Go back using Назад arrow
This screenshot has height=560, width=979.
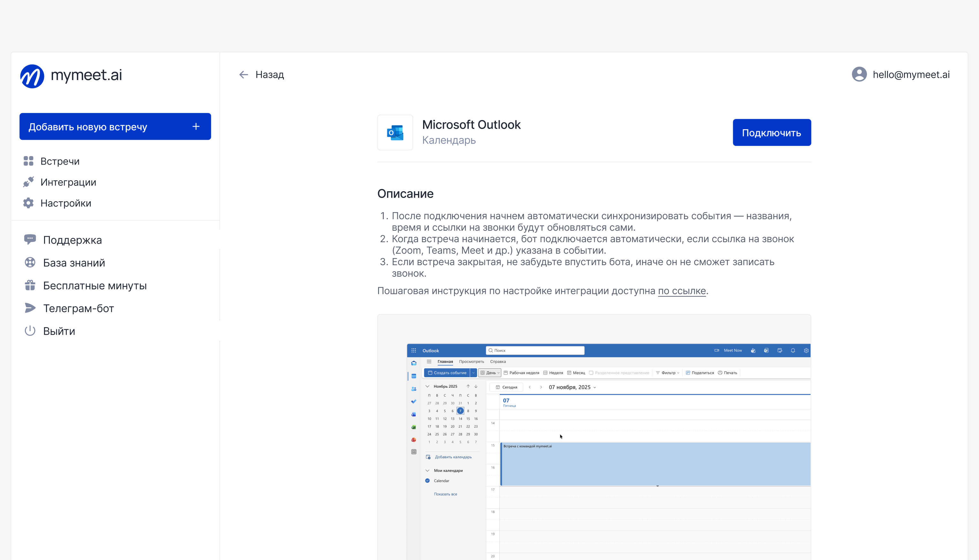click(244, 74)
